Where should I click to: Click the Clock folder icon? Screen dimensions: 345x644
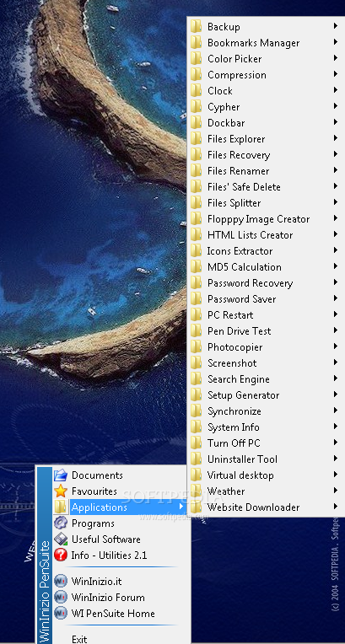pos(197,91)
